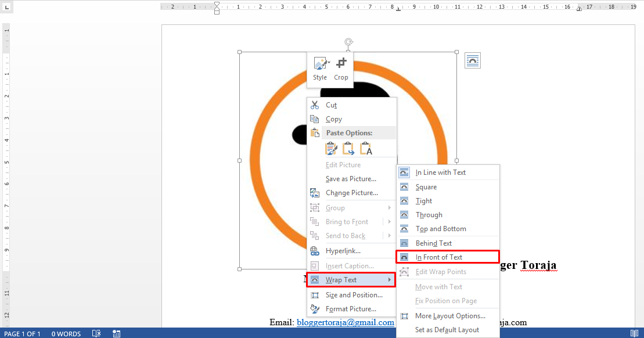644x338 pixels.
Task: Open the Style picture gallery button
Action: [x=320, y=69]
